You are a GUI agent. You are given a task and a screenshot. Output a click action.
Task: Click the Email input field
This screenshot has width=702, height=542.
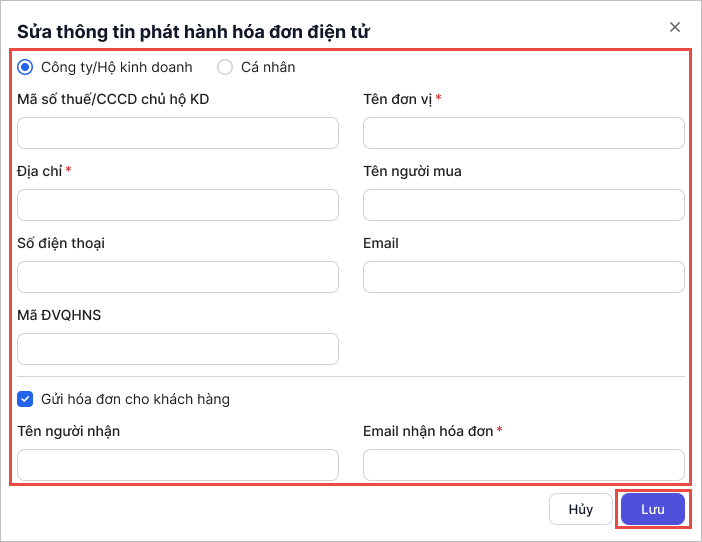click(523, 277)
